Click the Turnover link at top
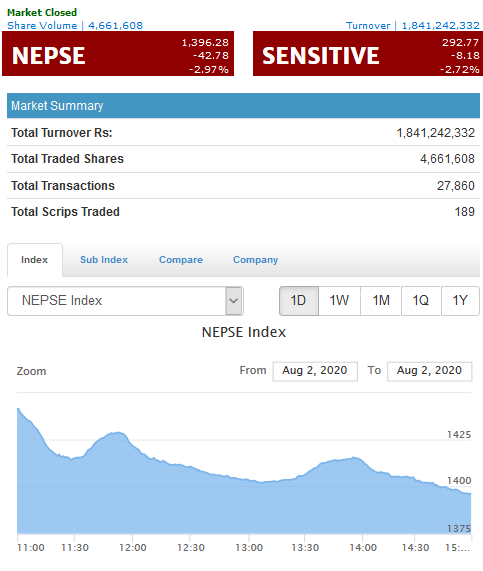Viewport: 483px width, 571px height. (413, 25)
